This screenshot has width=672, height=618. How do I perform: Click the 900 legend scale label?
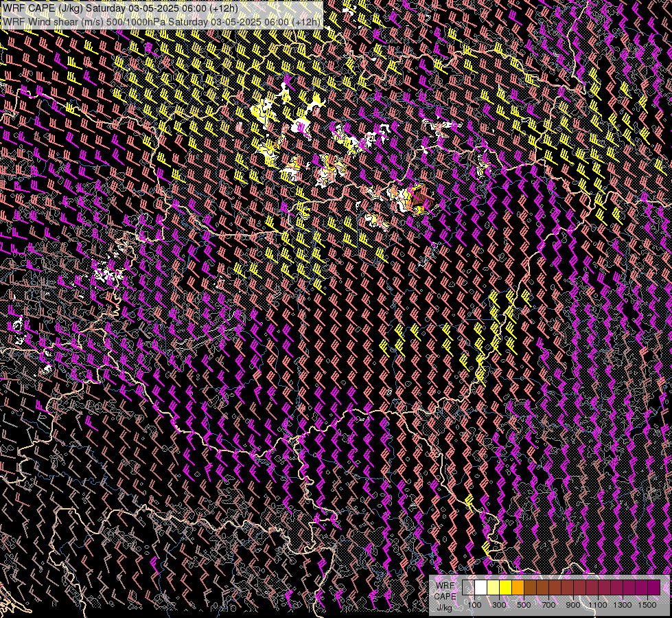point(573,605)
